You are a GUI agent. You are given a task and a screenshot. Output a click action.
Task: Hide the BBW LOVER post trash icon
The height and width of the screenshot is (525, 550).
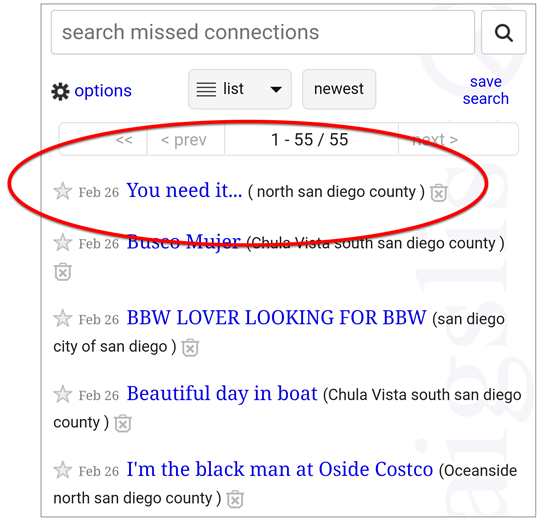pos(190,347)
